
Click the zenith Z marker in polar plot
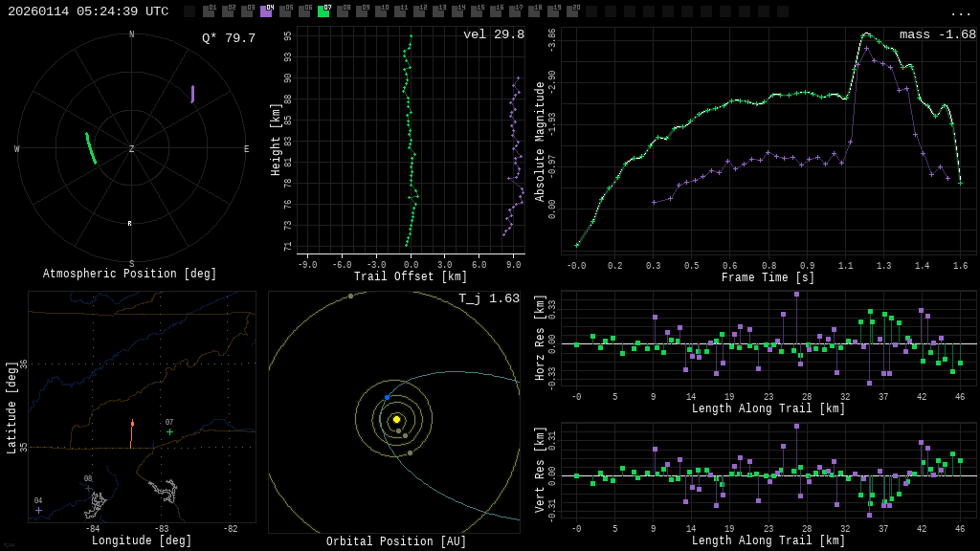[131, 149]
